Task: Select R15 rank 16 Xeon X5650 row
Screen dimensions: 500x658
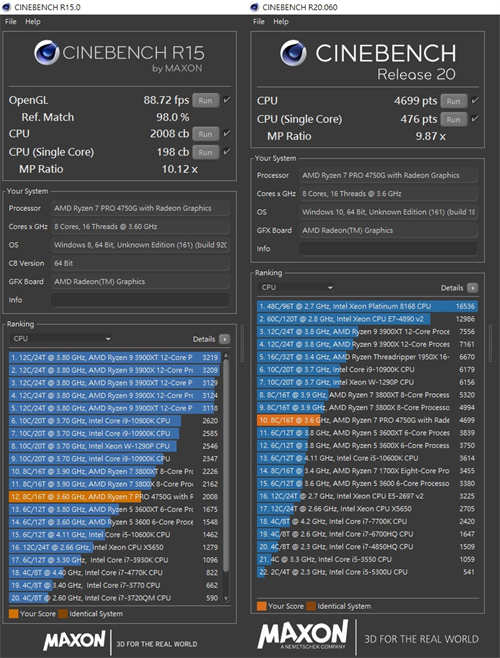Action: 115,547
